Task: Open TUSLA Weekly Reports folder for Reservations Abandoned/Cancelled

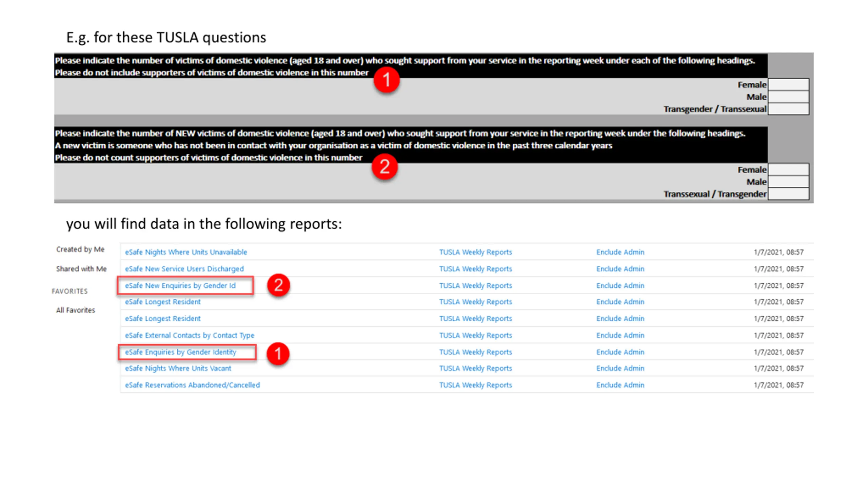Action: [475, 385]
